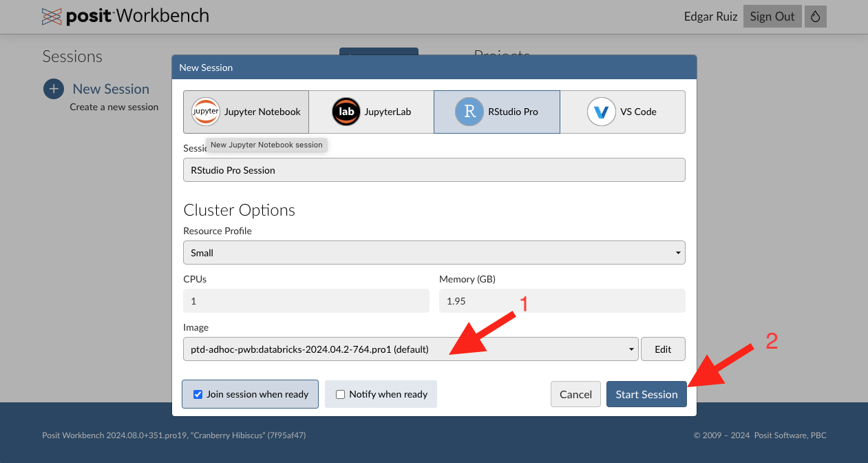868x463 pixels.
Task: Switch to the VS Code session tab
Action: [622, 112]
